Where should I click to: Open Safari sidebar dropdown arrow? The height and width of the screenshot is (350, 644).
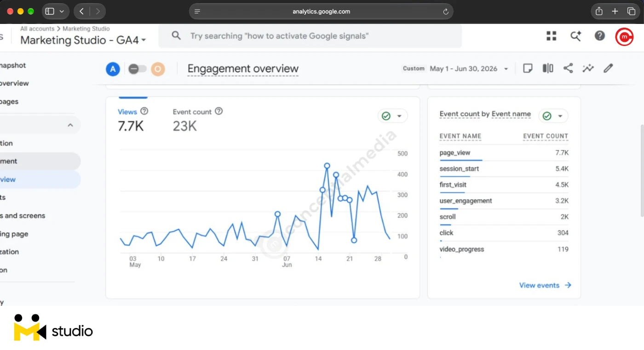[x=61, y=12]
